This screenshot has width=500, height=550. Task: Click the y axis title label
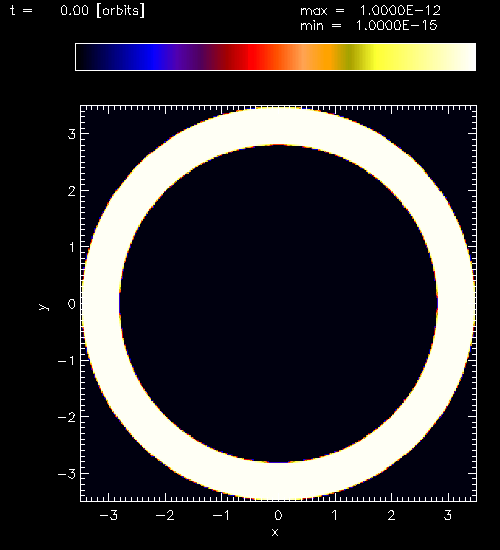44,307
